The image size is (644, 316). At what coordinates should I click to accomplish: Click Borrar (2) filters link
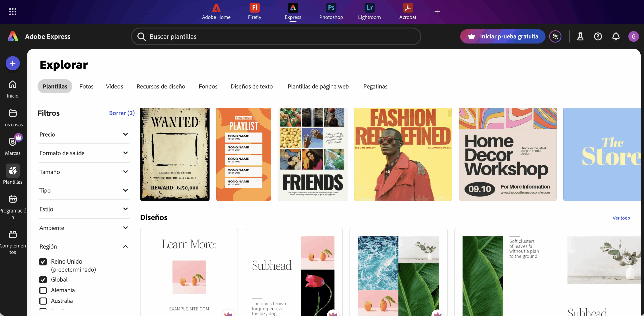[x=122, y=113]
